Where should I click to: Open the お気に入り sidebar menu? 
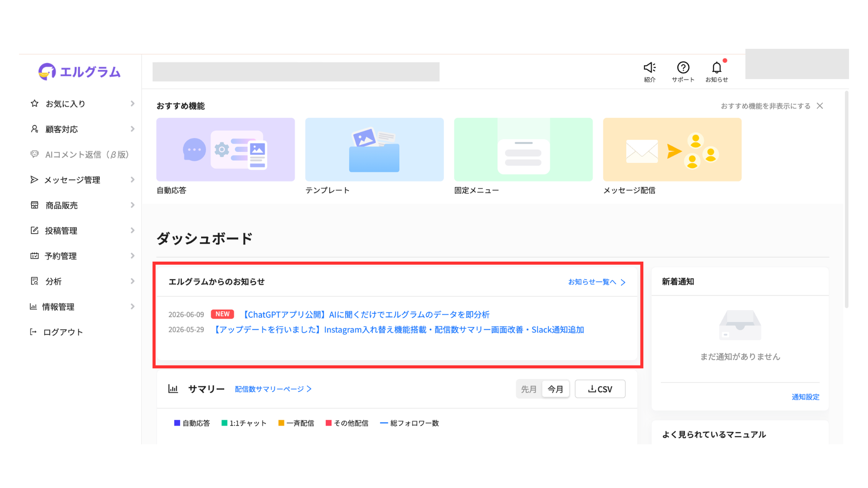[82, 103]
